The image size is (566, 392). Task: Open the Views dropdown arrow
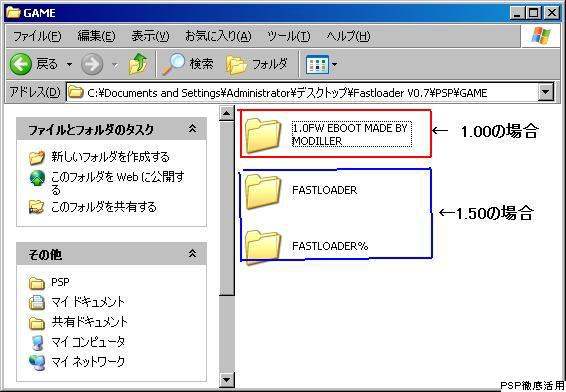coord(334,65)
